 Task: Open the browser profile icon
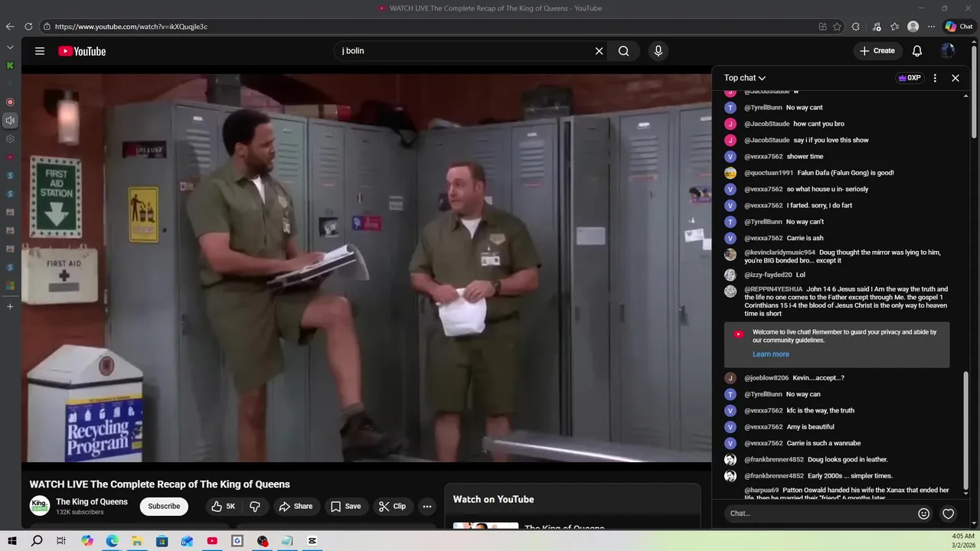tap(913, 27)
